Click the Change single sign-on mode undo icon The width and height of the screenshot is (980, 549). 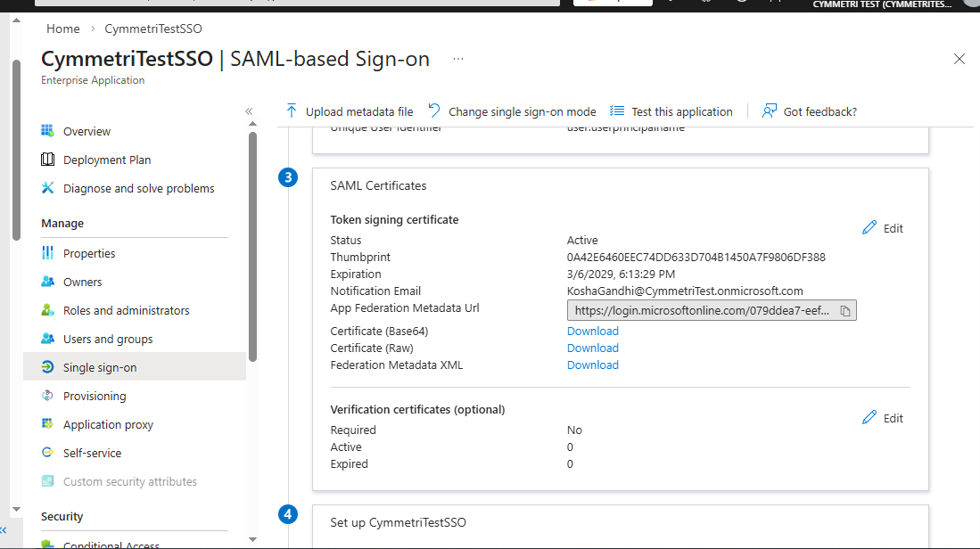[433, 111]
